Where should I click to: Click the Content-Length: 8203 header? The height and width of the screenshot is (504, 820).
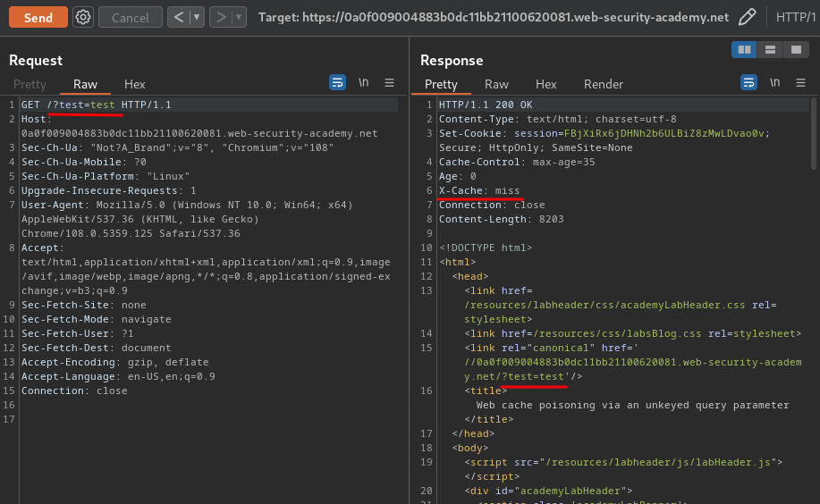501,219
